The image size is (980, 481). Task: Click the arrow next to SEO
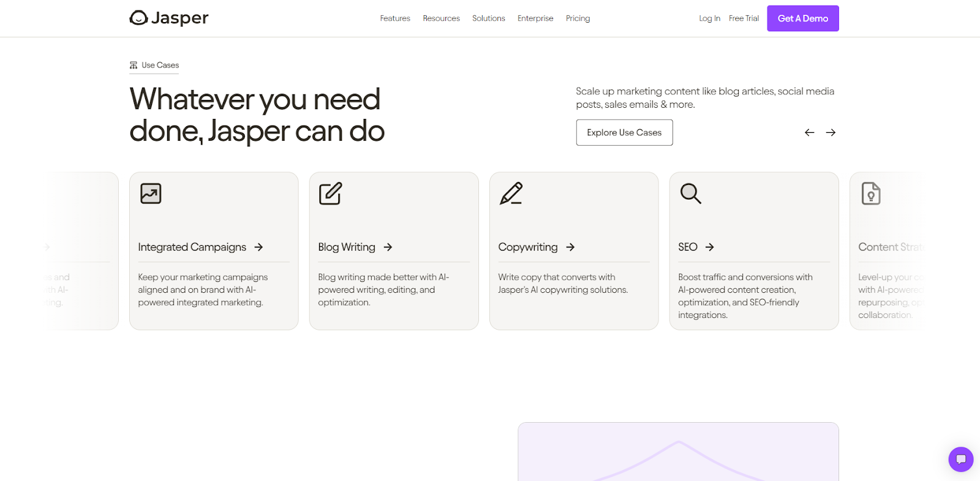point(709,247)
